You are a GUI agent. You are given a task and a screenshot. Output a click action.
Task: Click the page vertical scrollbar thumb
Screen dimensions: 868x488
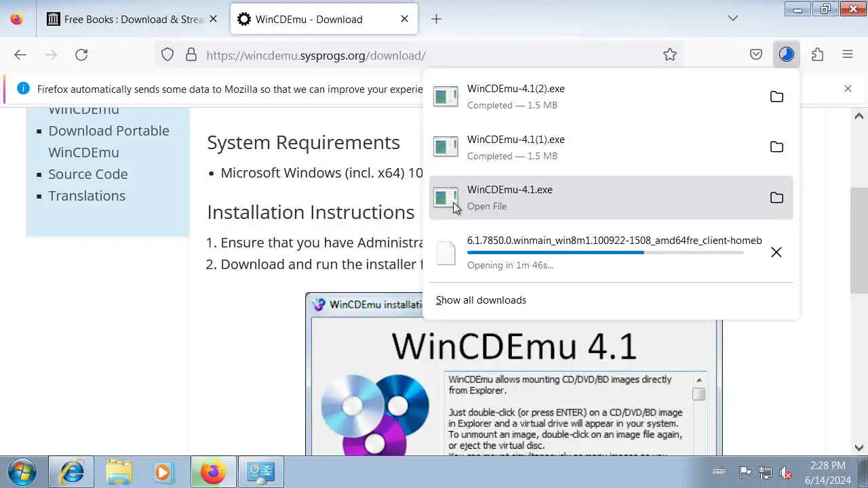click(x=859, y=240)
